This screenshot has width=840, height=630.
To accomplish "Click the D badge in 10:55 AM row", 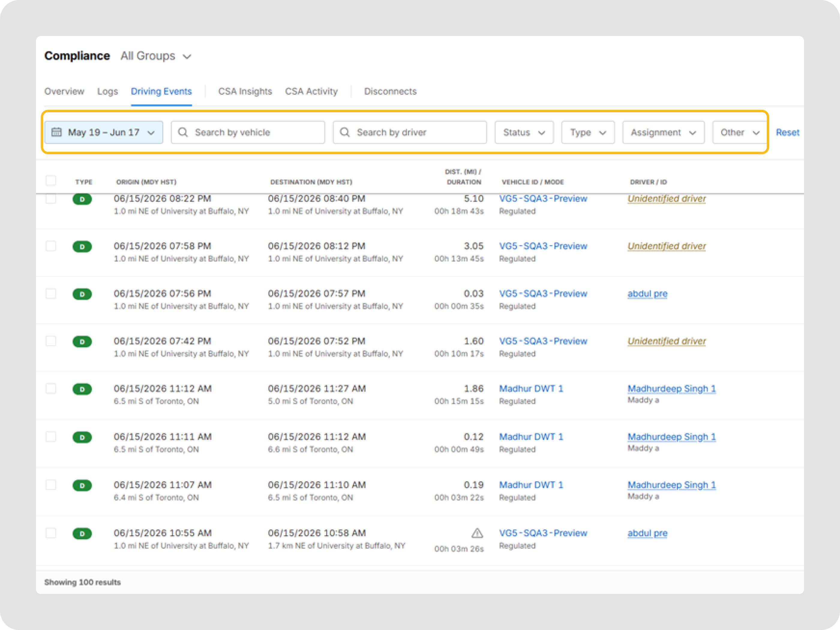I will 82,534.
